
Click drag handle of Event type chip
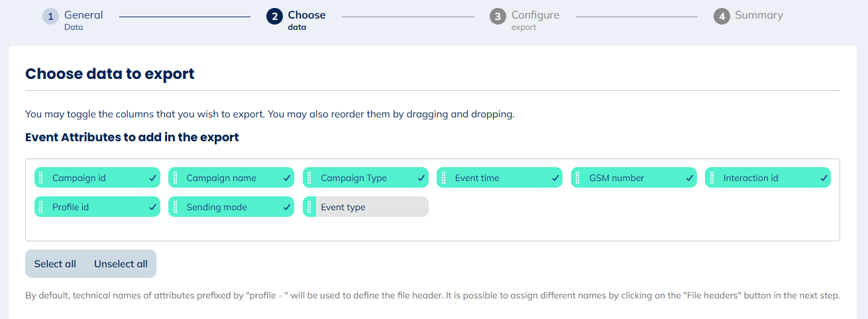pos(309,207)
